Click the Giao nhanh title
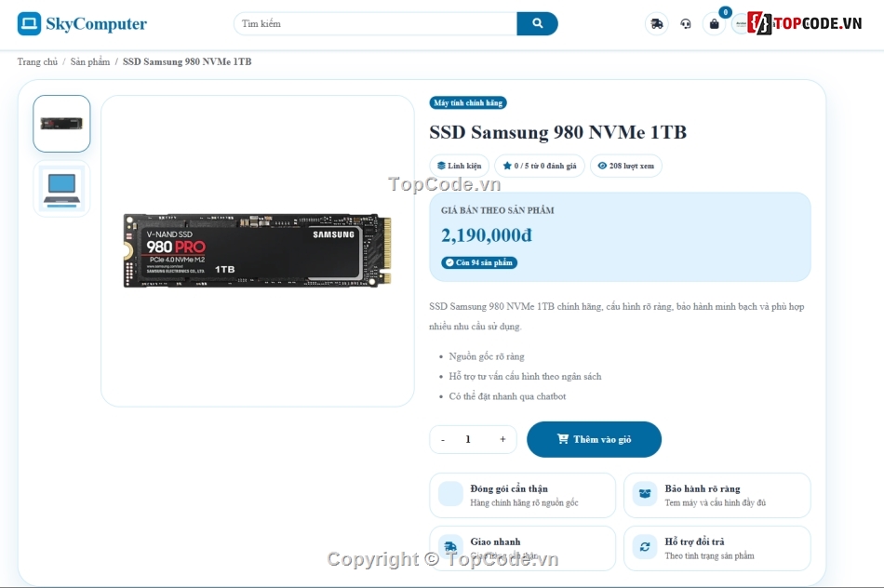 click(x=496, y=541)
